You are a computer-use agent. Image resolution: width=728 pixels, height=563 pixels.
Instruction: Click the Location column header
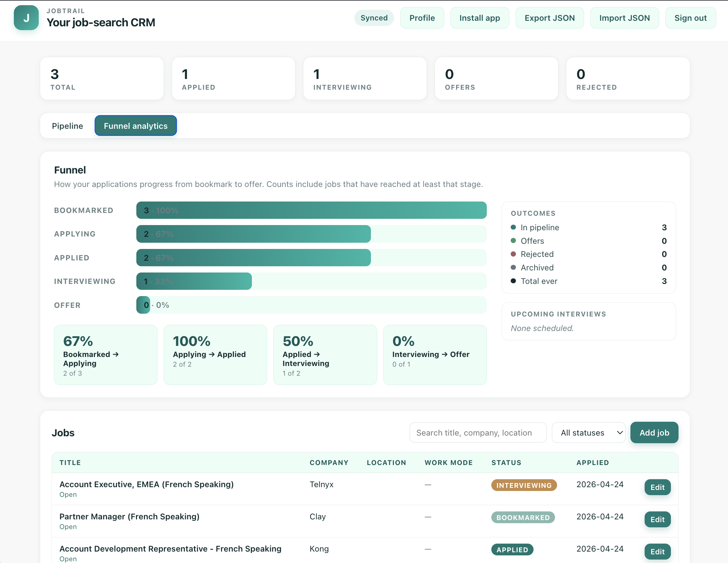pyautogui.click(x=386, y=463)
